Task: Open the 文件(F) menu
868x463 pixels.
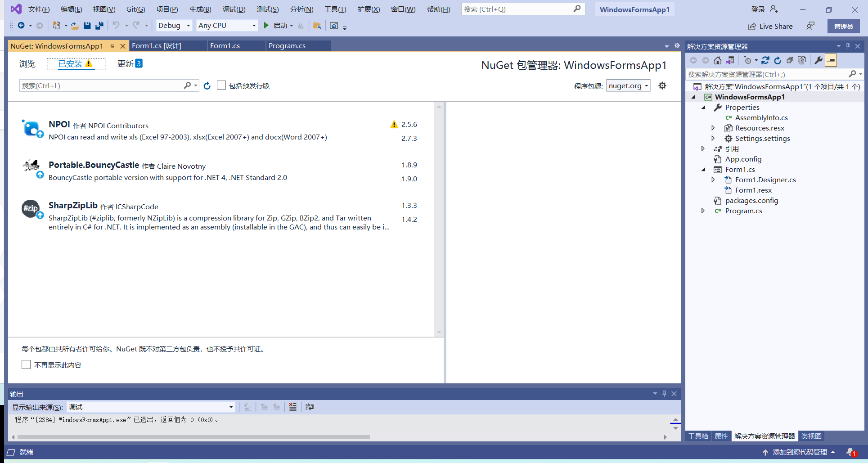Action: [x=39, y=9]
